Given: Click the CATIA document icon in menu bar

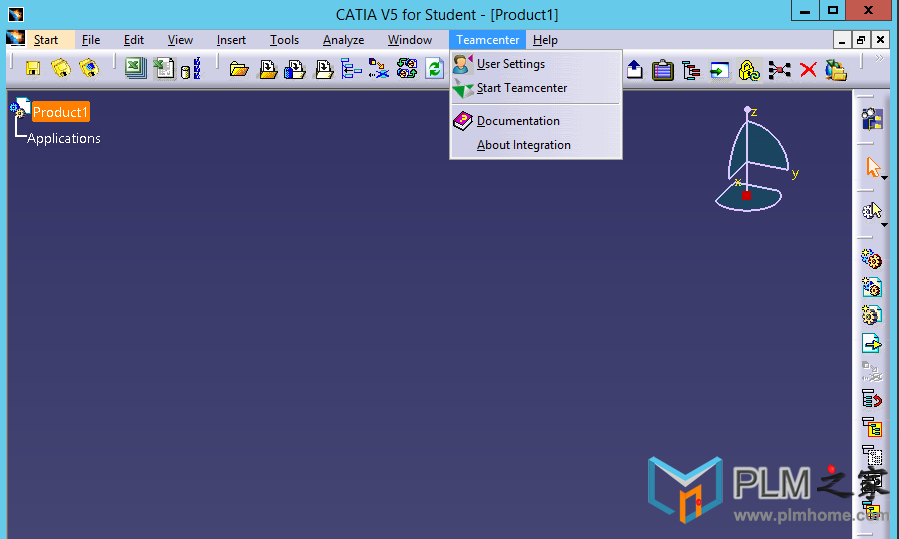Looking at the screenshot, I should click(15, 39).
